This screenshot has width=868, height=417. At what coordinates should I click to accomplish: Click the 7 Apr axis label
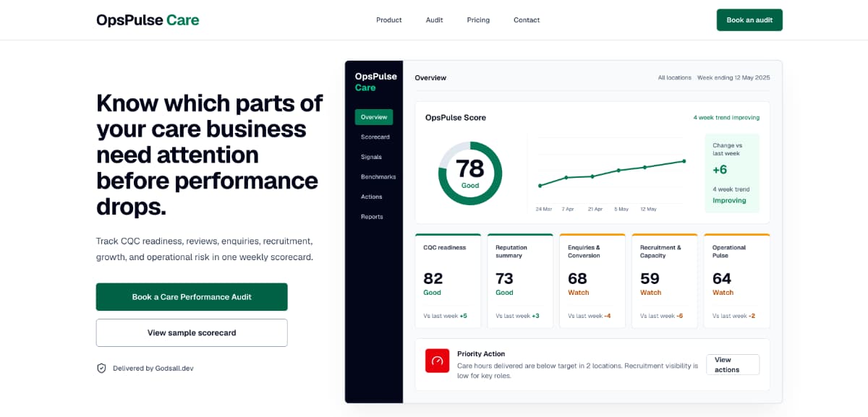coord(568,209)
